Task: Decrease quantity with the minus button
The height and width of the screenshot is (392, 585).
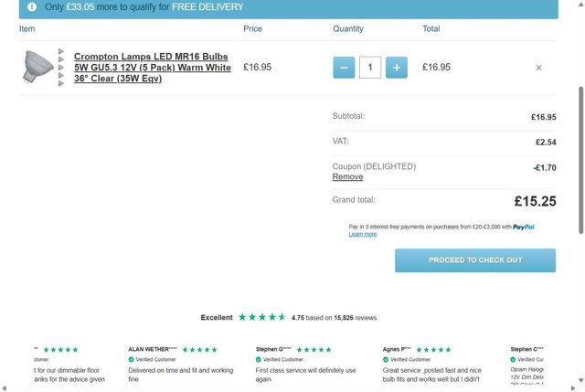Action: (344, 68)
